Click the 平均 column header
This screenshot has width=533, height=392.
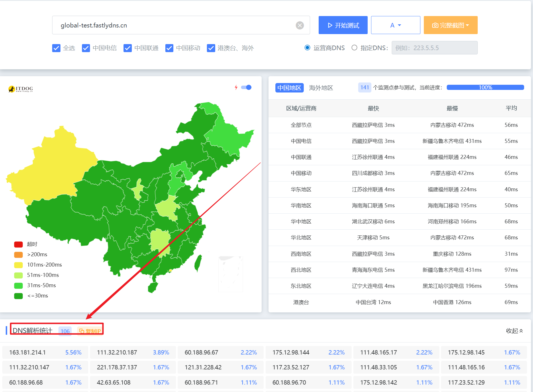(x=511, y=108)
